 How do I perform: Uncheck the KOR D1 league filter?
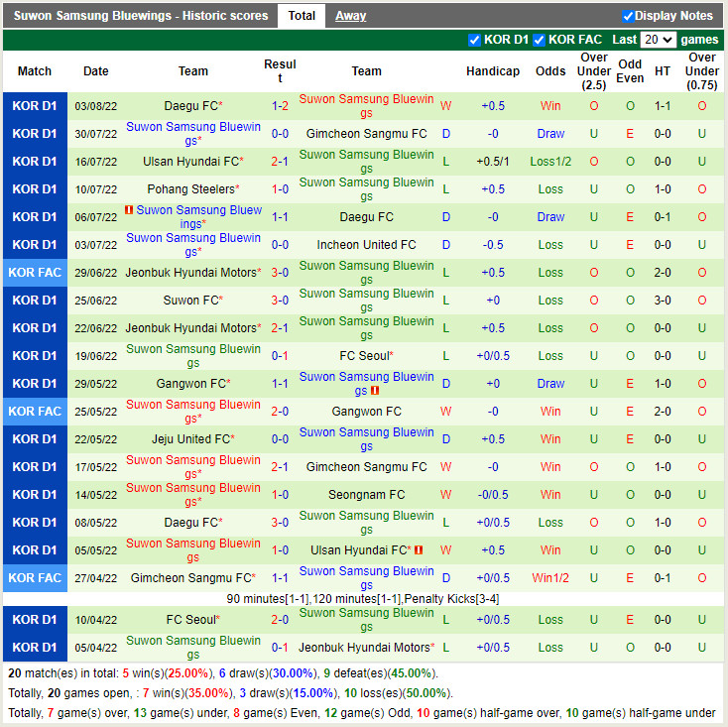[x=474, y=40]
